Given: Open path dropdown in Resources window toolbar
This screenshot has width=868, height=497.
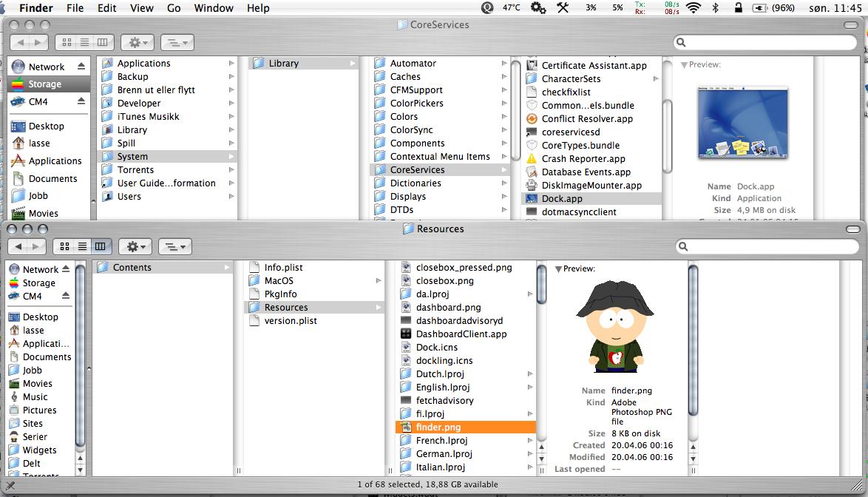Looking at the screenshot, I should tap(175, 246).
